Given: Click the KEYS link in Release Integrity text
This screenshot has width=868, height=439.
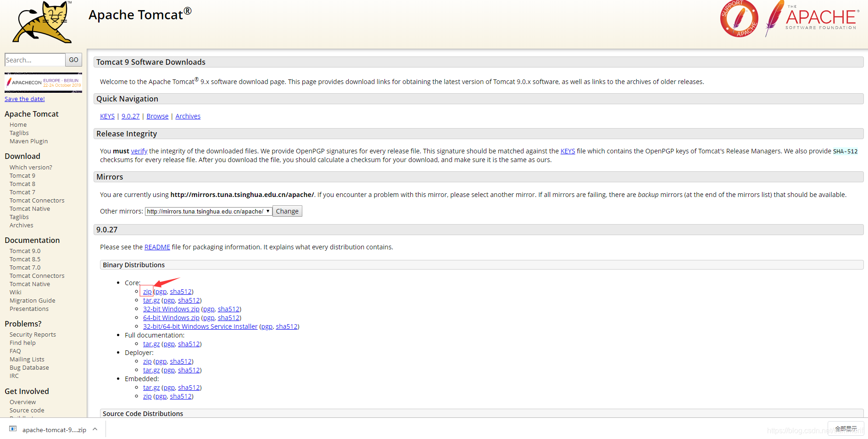Looking at the screenshot, I should pyautogui.click(x=568, y=151).
